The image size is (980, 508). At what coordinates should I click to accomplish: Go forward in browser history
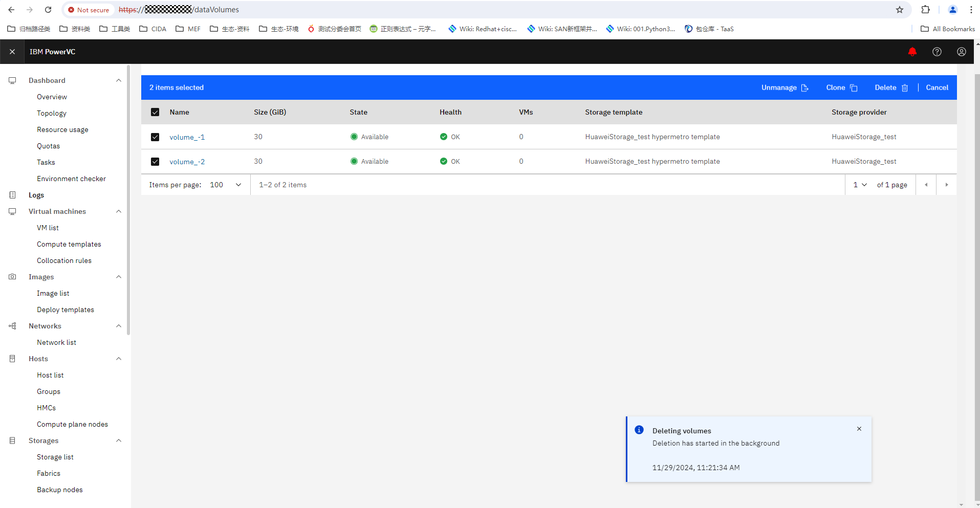[x=30, y=10]
